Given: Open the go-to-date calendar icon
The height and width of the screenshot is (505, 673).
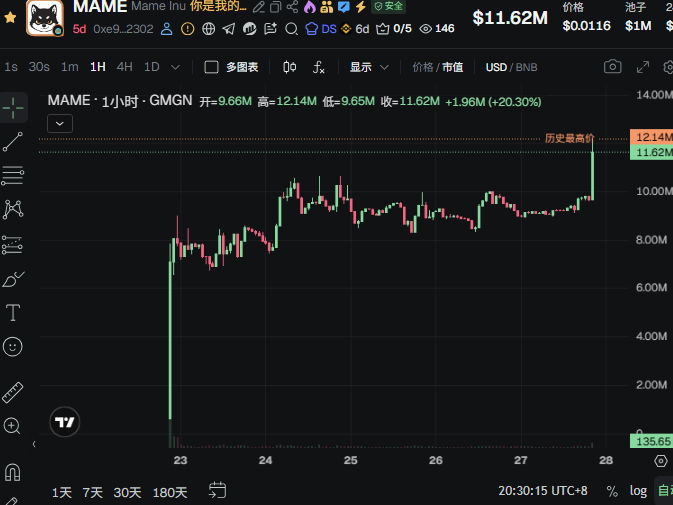Looking at the screenshot, I should (x=217, y=490).
